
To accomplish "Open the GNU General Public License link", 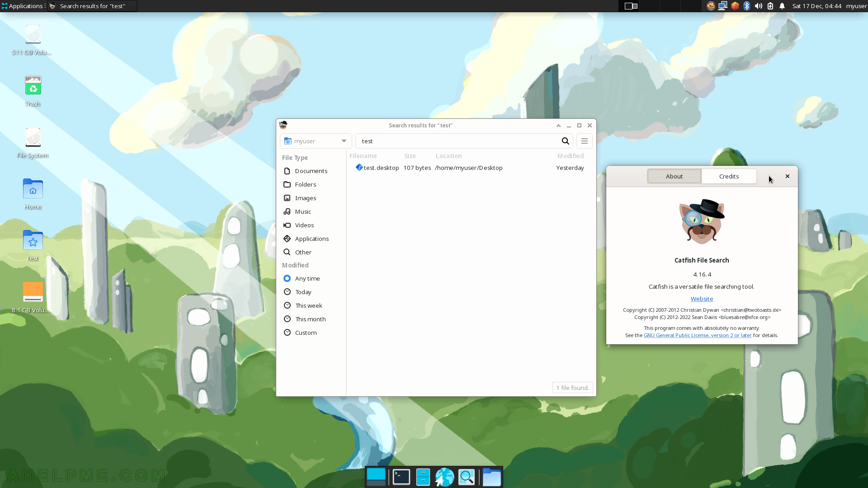I will 697,335.
